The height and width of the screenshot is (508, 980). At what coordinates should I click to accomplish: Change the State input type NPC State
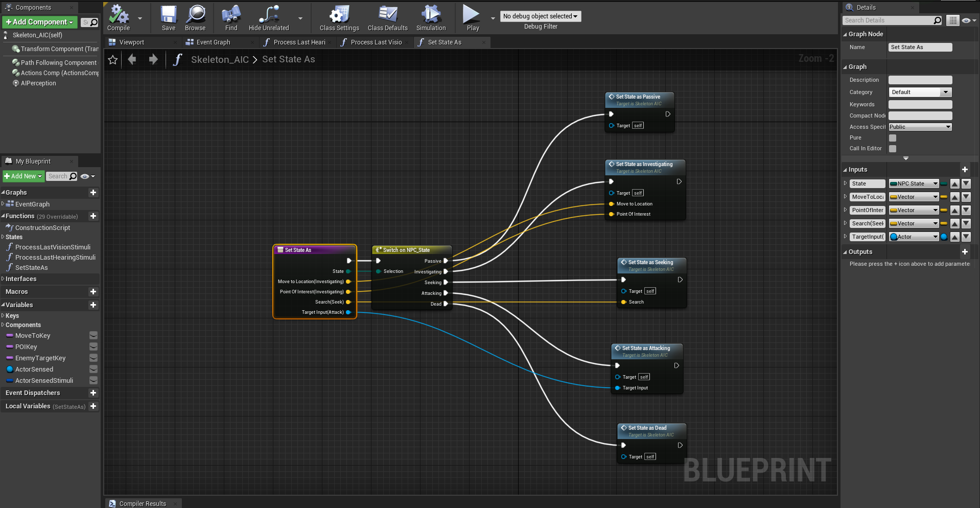click(914, 184)
